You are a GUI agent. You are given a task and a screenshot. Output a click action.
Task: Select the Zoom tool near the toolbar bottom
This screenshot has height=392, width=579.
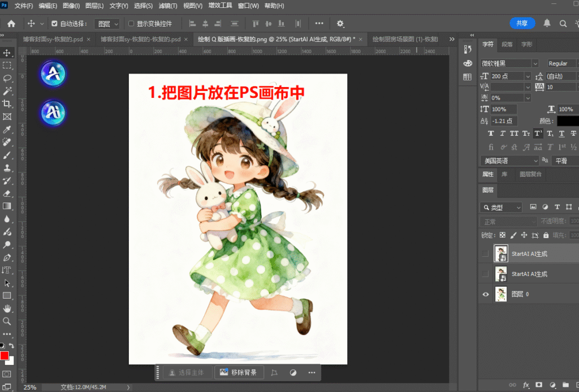(x=7, y=321)
